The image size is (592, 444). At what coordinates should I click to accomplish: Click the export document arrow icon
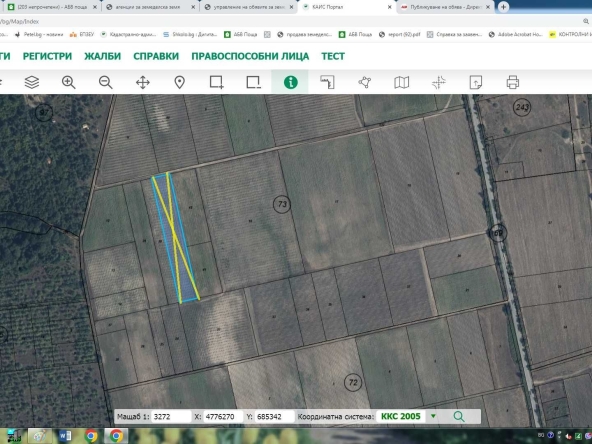475,82
